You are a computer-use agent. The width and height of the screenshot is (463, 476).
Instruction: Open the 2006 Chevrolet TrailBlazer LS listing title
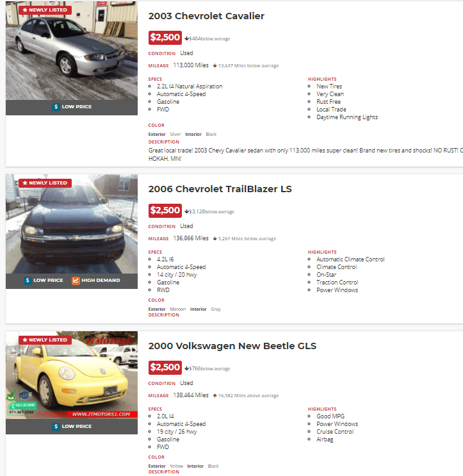point(220,189)
